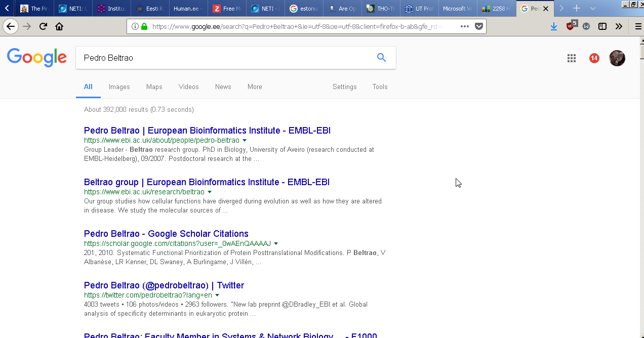List all tabs dropdown

(593, 9)
